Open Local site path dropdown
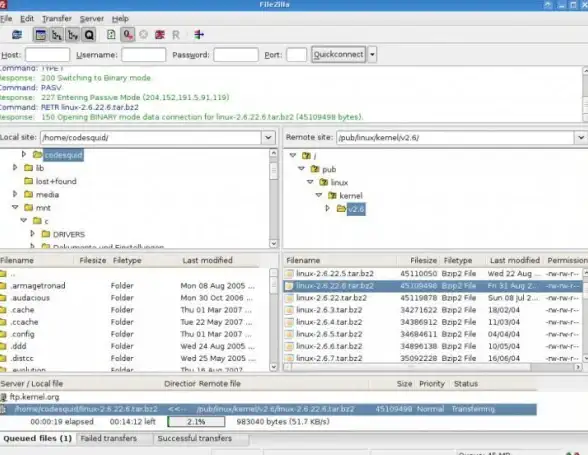 coord(268,138)
